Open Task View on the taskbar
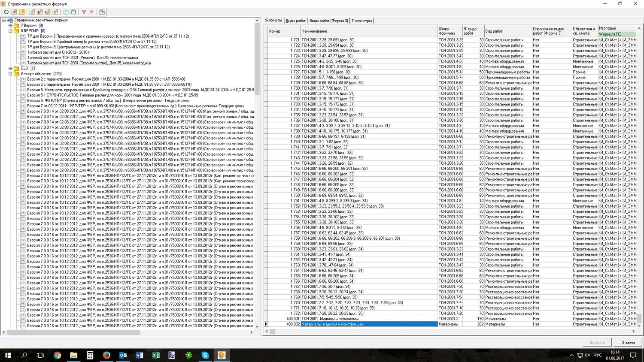Screen dimensions: 644x362 (x=40, y=355)
